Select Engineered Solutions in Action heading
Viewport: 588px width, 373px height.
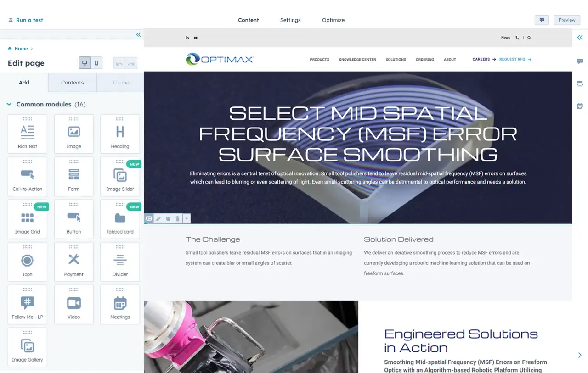point(461,341)
